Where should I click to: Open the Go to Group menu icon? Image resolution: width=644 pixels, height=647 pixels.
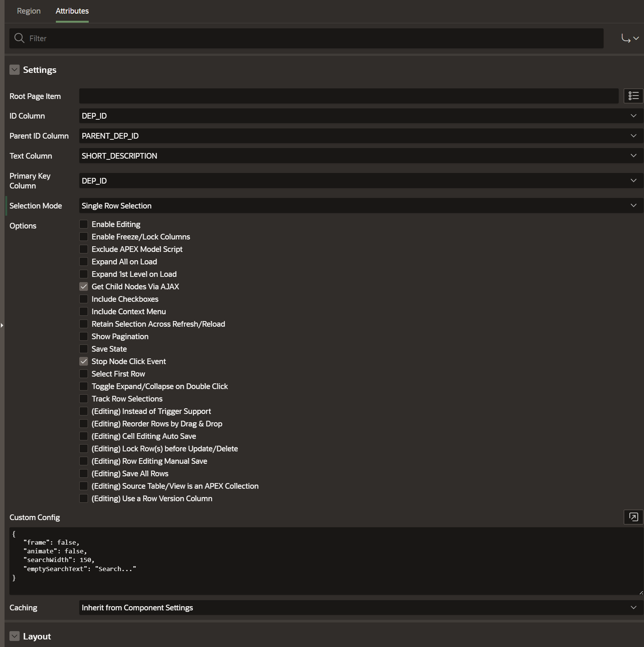coord(630,38)
